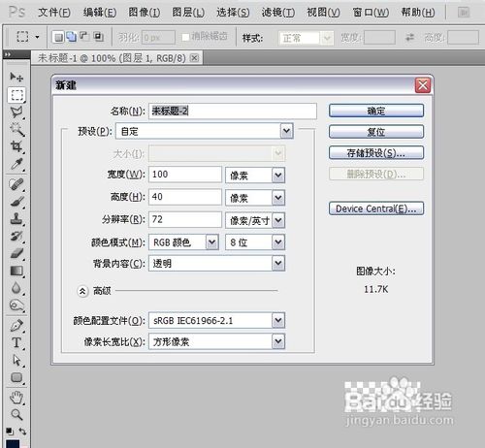The width and height of the screenshot is (485, 448).
Task: Open the RGB color mode dropdown
Action: pos(183,242)
